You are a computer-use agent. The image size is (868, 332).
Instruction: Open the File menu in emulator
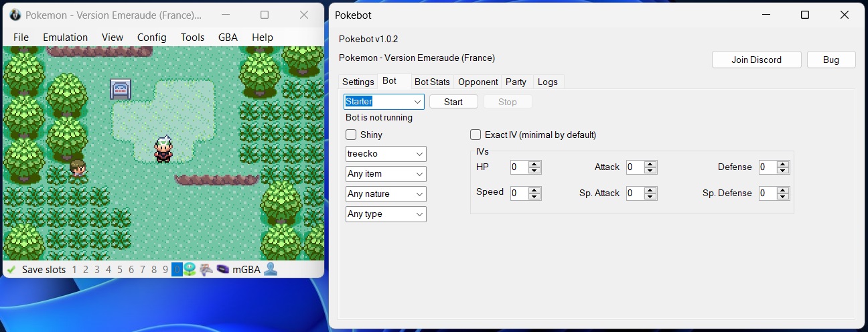[x=21, y=37]
